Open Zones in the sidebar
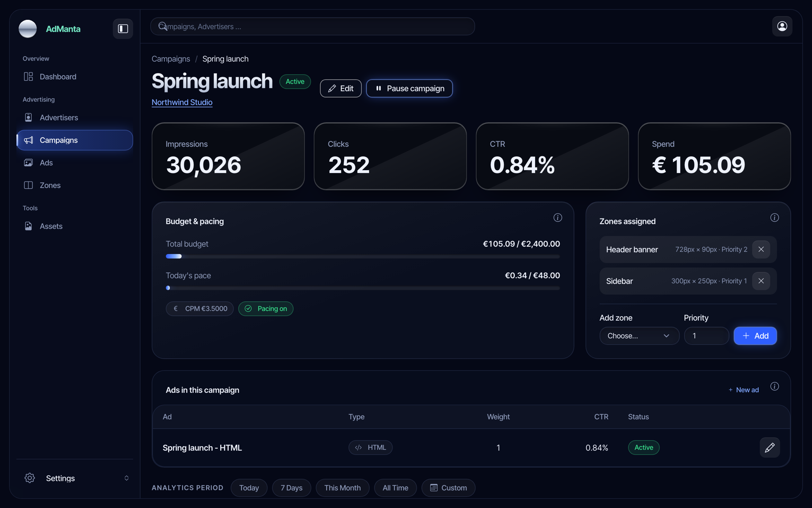This screenshot has width=812, height=508. (x=75, y=185)
